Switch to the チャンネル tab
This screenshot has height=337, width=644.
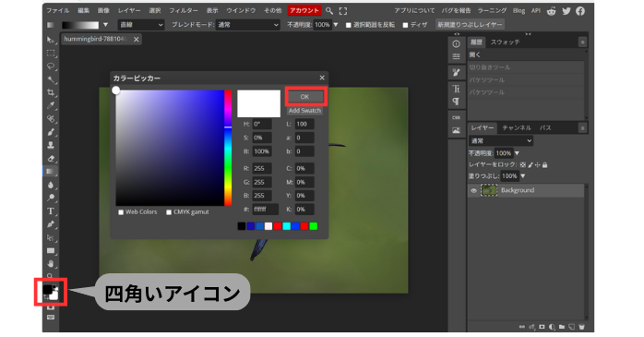tap(517, 128)
